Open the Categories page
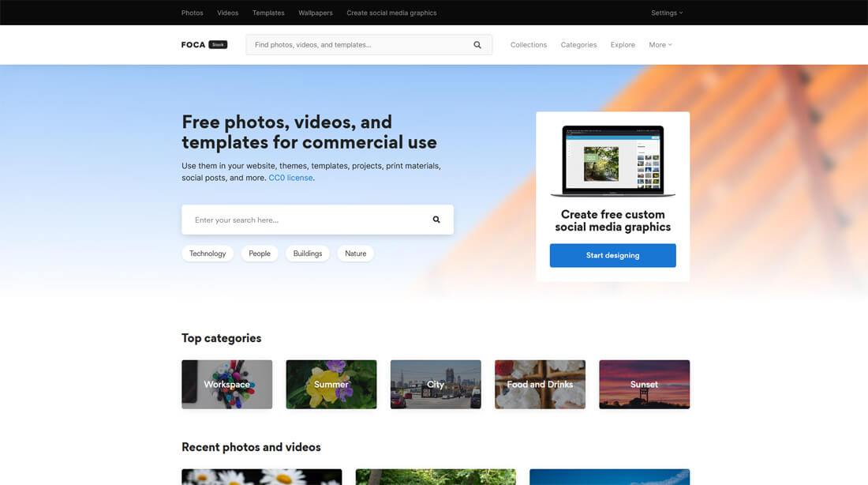The image size is (868, 485). 578,45
